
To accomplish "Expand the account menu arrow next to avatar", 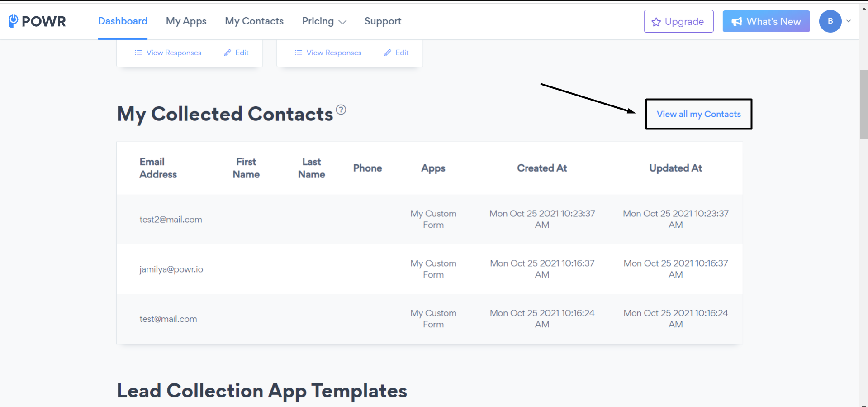I will (x=849, y=21).
